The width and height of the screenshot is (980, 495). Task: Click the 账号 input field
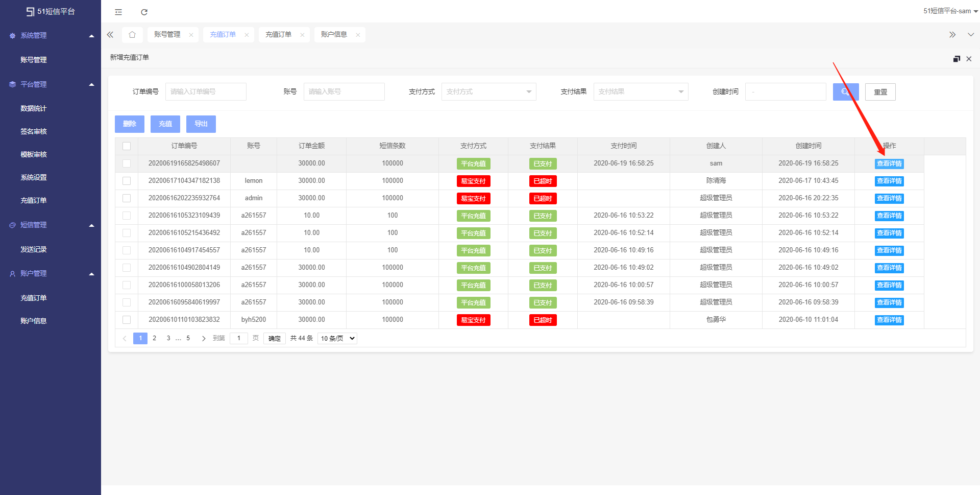point(344,92)
